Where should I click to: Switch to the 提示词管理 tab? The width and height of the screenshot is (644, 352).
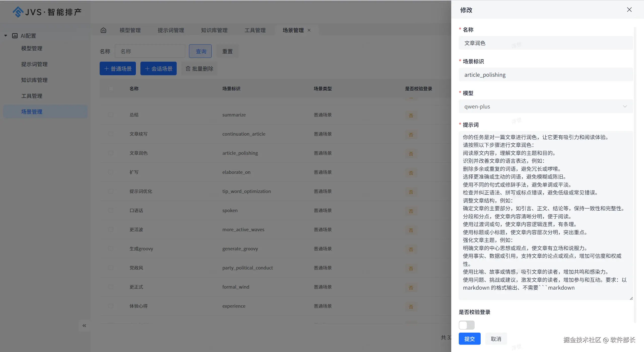171,30
